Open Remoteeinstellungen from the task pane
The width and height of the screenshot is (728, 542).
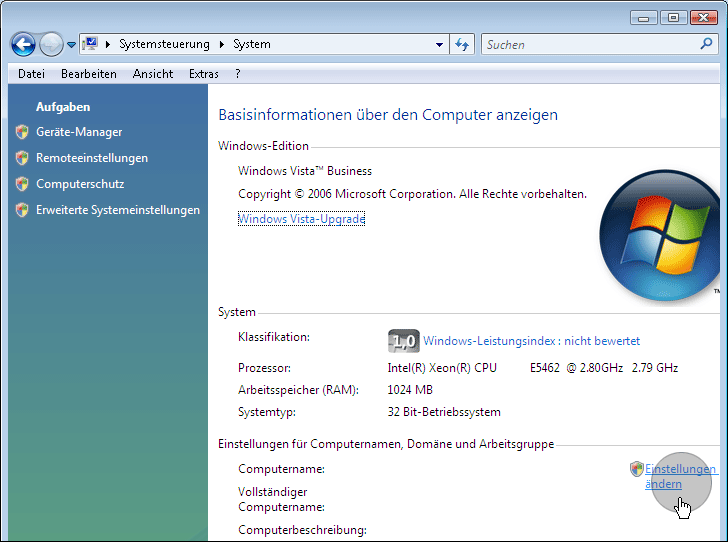[92, 158]
